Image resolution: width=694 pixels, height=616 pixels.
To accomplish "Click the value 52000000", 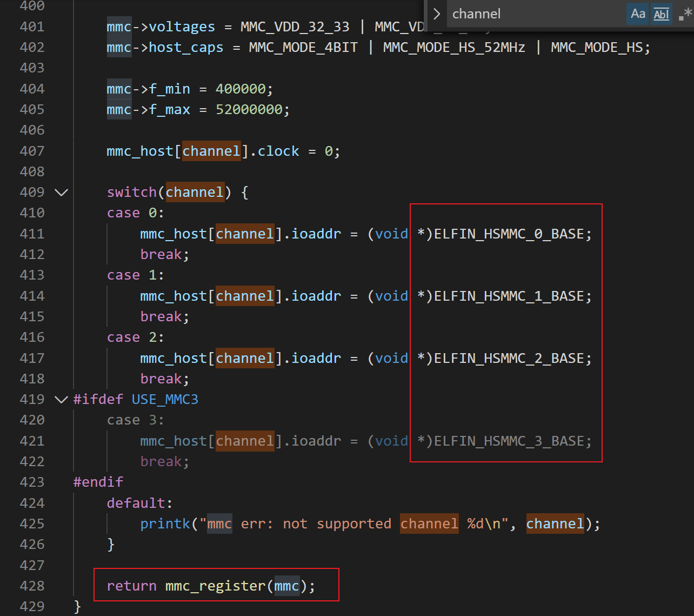I will point(249,110).
